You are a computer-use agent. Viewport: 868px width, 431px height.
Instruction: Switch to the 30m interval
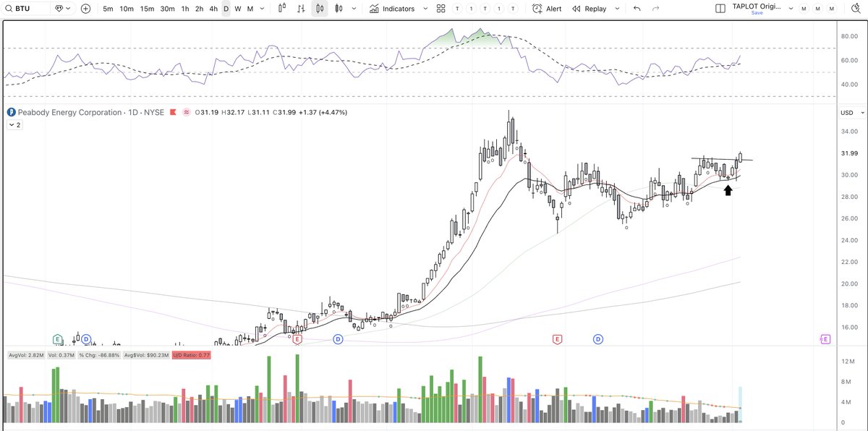tap(167, 9)
